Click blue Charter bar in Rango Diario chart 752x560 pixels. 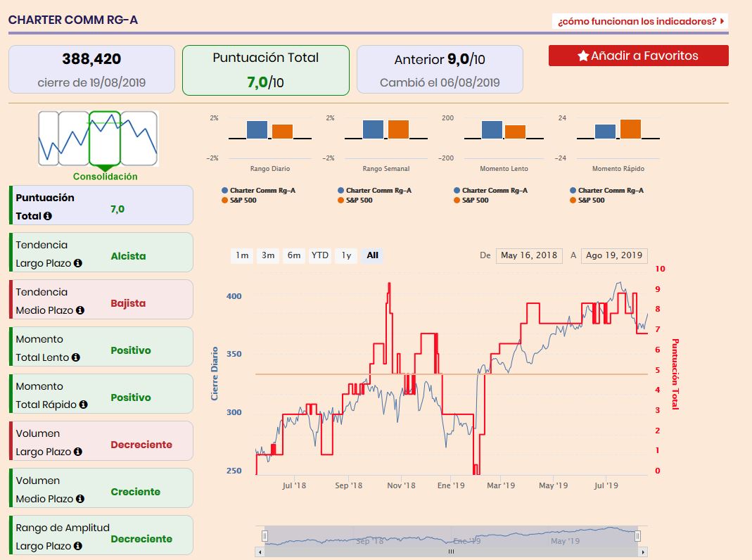coord(257,130)
